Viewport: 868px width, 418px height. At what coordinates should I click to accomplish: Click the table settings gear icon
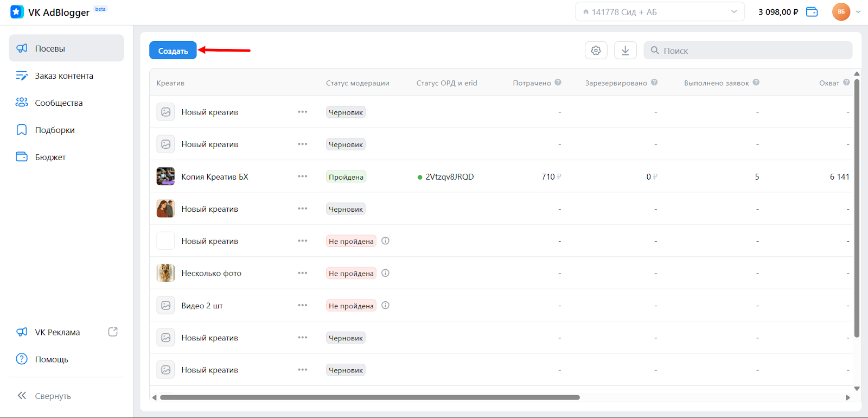pyautogui.click(x=596, y=50)
